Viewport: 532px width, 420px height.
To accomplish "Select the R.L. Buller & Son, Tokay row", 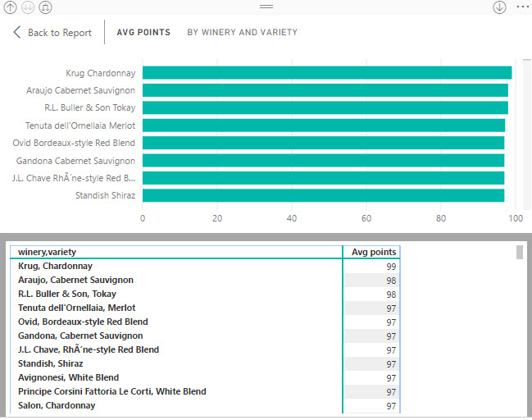I will pyautogui.click(x=205, y=294).
